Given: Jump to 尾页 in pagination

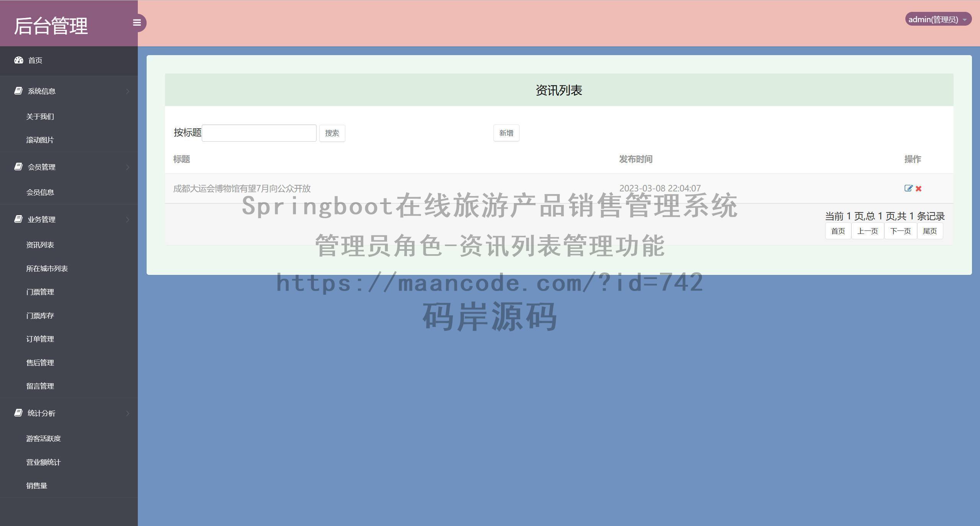Looking at the screenshot, I should [930, 231].
